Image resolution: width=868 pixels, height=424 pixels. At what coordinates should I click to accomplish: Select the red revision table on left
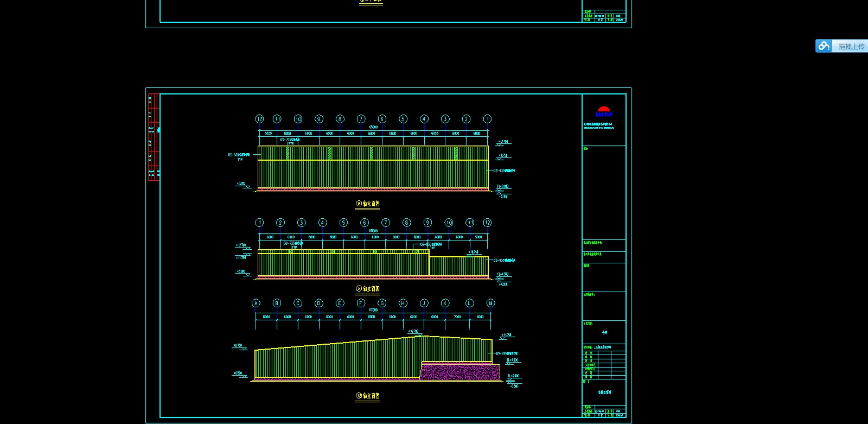(154, 137)
